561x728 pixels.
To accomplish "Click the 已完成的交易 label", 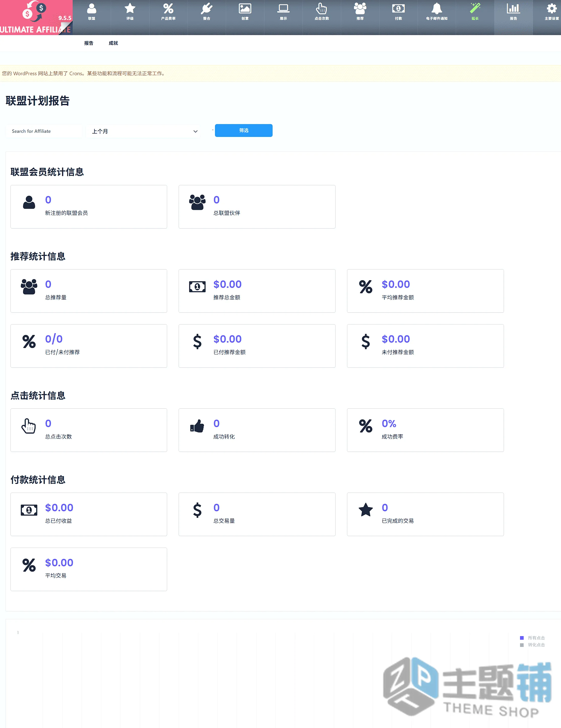I will (398, 521).
